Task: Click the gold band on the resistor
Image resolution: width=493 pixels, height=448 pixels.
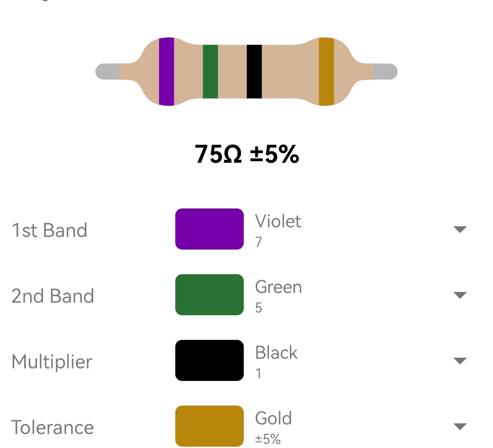Action: pos(326,72)
